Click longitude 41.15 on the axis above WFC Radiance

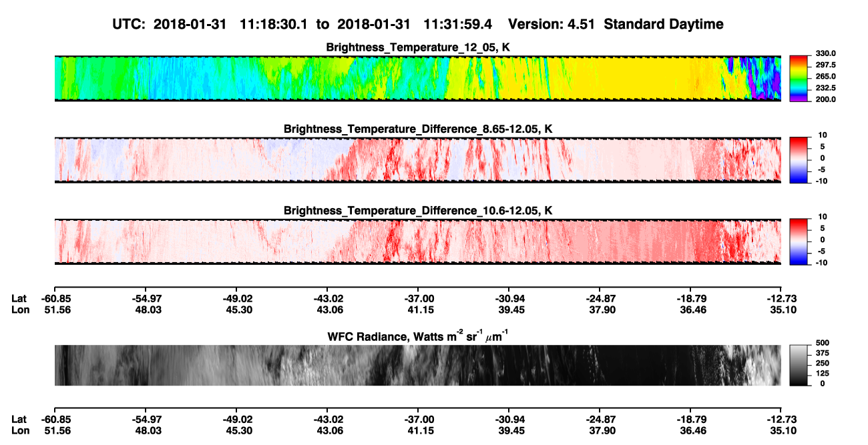[x=419, y=309]
